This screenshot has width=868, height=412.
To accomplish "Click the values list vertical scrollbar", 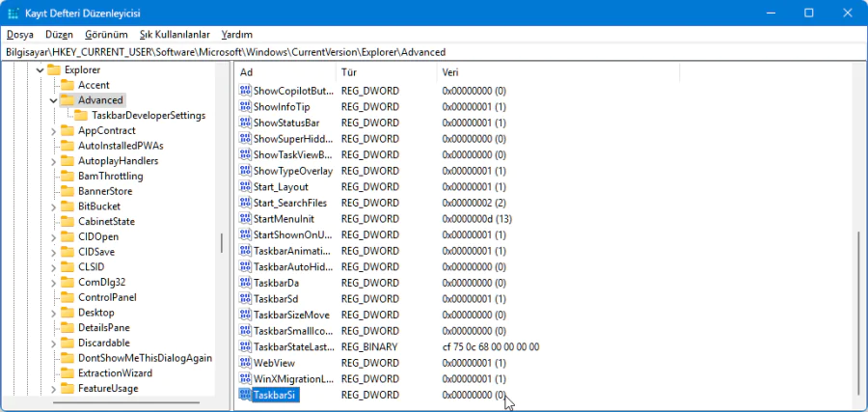I will tap(857, 309).
